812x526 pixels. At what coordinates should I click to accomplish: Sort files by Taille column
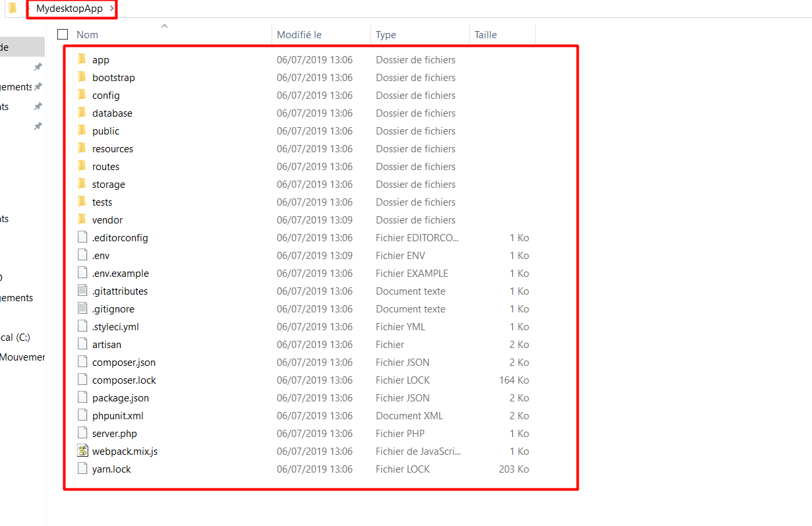pyautogui.click(x=485, y=34)
